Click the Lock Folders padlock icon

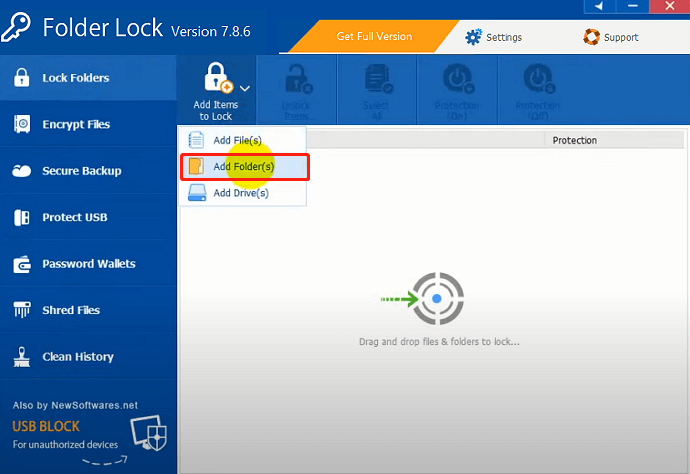pyautogui.click(x=22, y=77)
